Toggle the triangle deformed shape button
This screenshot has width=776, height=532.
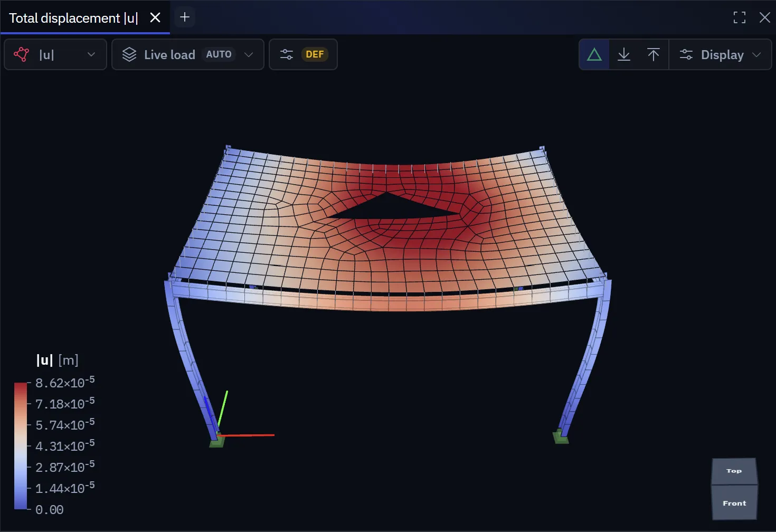594,54
